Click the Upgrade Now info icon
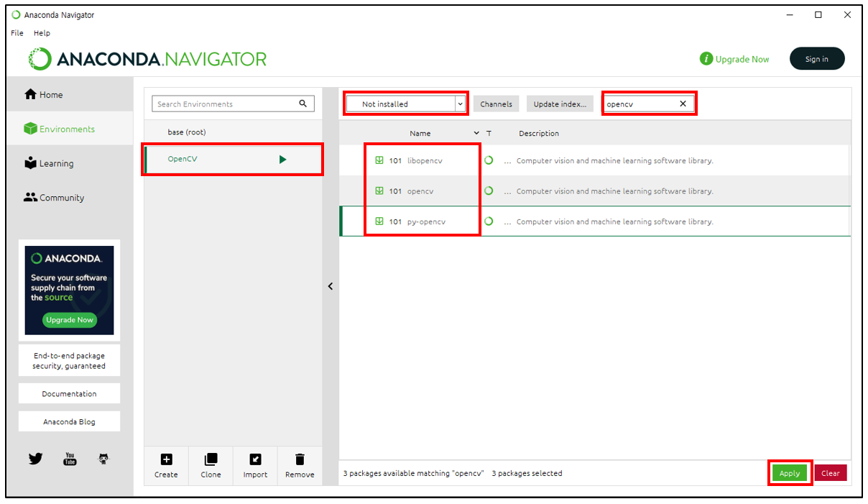868x504 pixels. point(706,59)
